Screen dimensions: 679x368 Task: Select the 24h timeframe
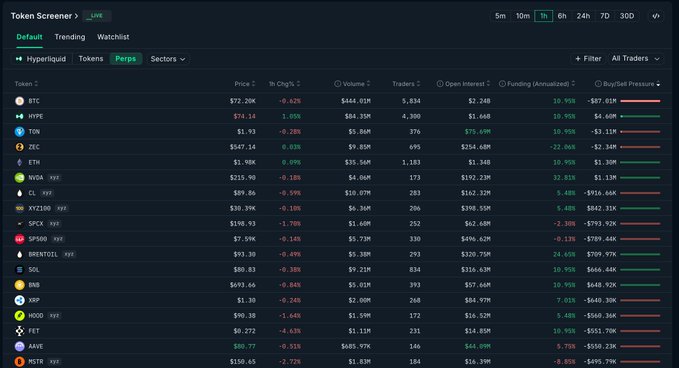coord(583,16)
